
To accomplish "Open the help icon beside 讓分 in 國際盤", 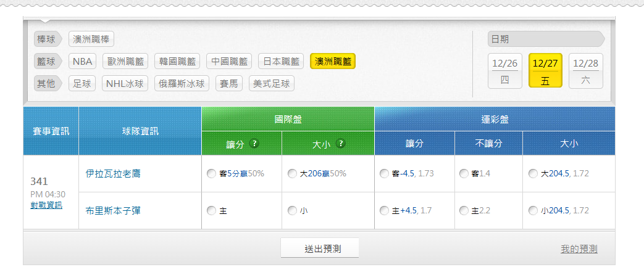I will [254, 143].
